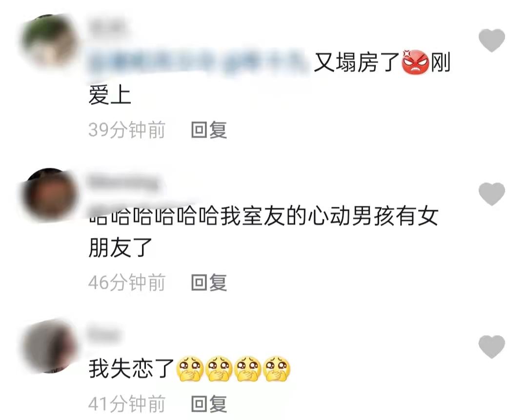Open the blurred username of third commenter
Image resolution: width=527 pixels, height=420 pixels.
[x=104, y=334]
